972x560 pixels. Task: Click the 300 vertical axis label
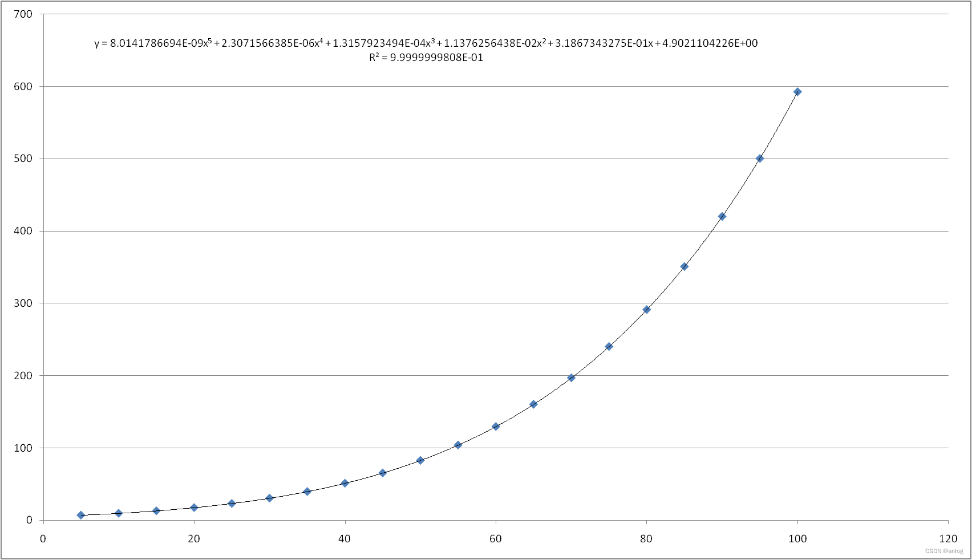[23, 303]
